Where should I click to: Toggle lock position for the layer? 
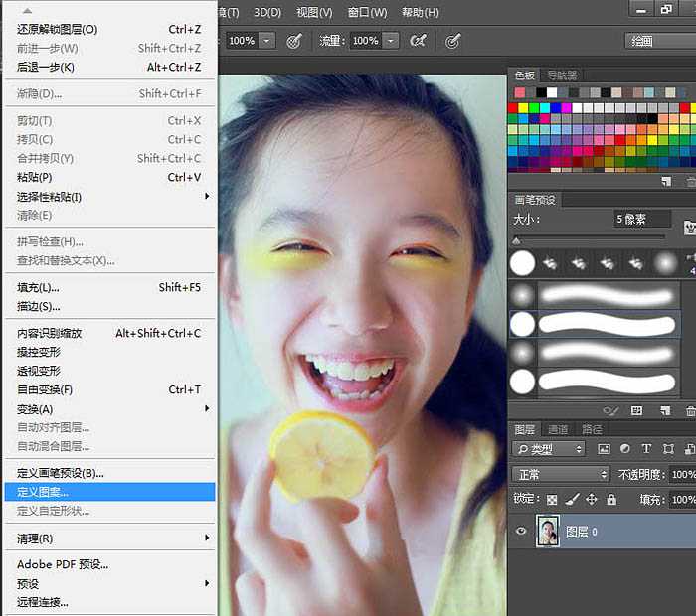(x=592, y=500)
